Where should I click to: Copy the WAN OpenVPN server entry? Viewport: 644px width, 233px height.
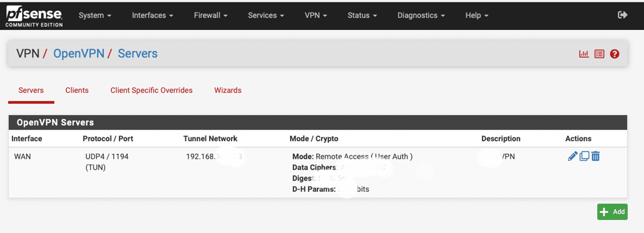pyautogui.click(x=584, y=156)
